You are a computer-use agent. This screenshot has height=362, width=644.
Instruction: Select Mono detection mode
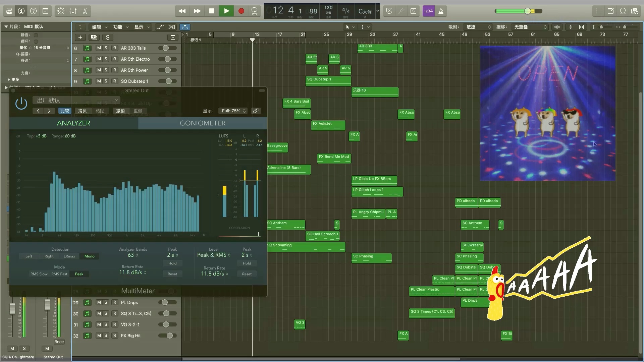[89, 256]
